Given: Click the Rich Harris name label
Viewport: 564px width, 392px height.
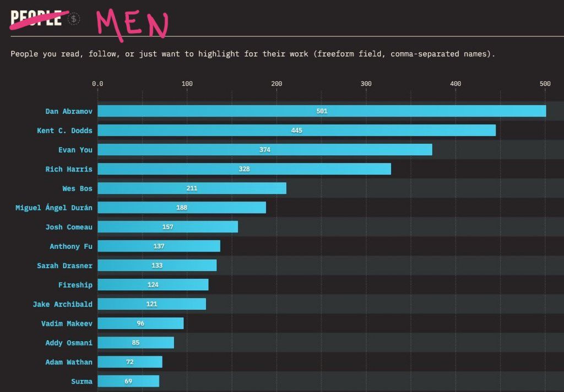Looking at the screenshot, I should coord(69,169).
